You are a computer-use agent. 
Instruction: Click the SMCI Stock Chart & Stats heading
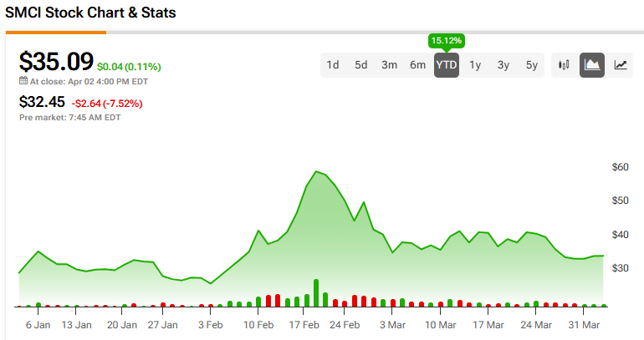(91, 14)
